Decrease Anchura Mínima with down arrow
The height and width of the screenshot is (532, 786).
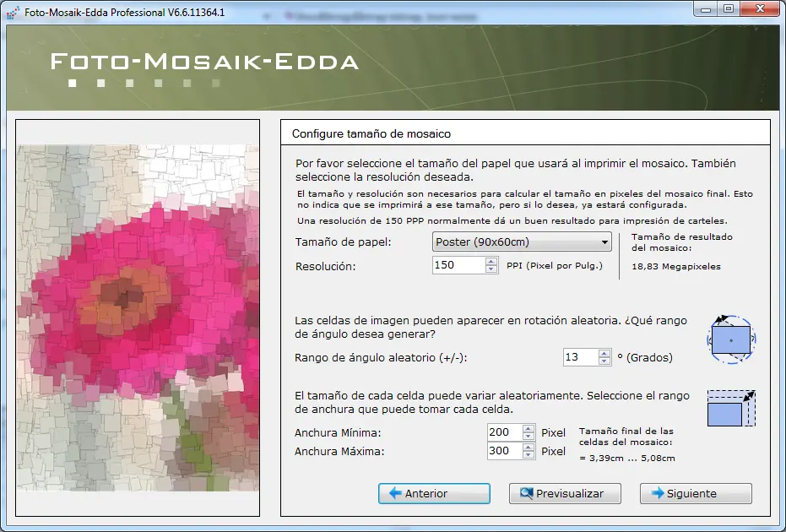[529, 437]
